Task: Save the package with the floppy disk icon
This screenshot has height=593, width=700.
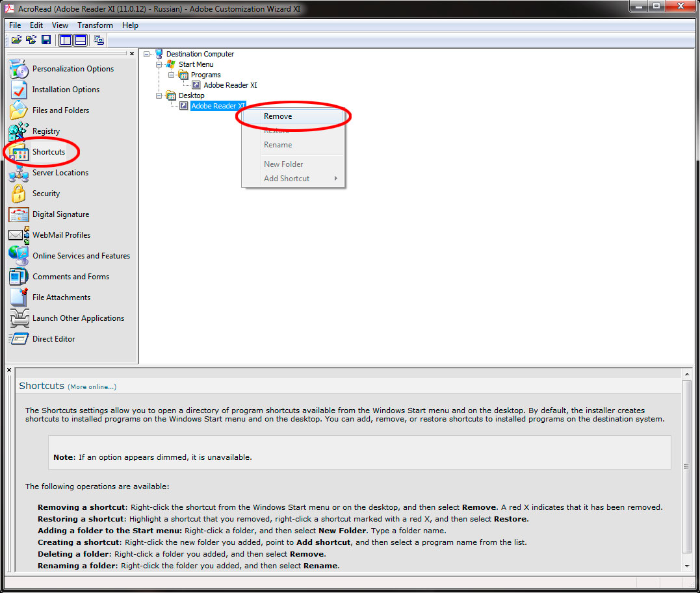Action: click(46, 40)
